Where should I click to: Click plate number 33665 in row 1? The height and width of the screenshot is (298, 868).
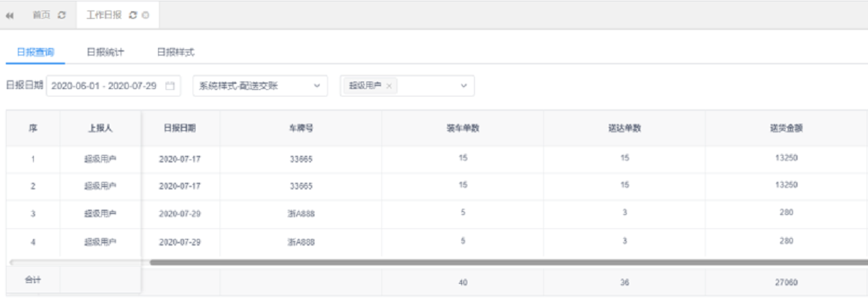click(x=300, y=159)
